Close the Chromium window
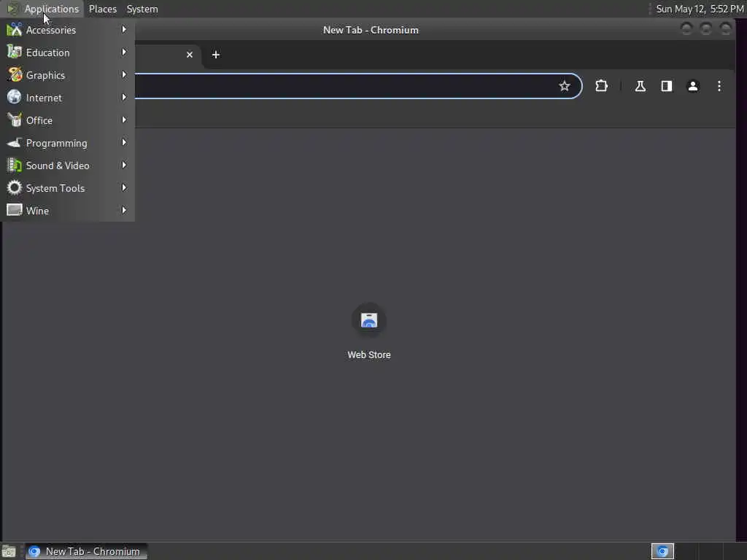The width and height of the screenshot is (747, 560). (x=726, y=29)
